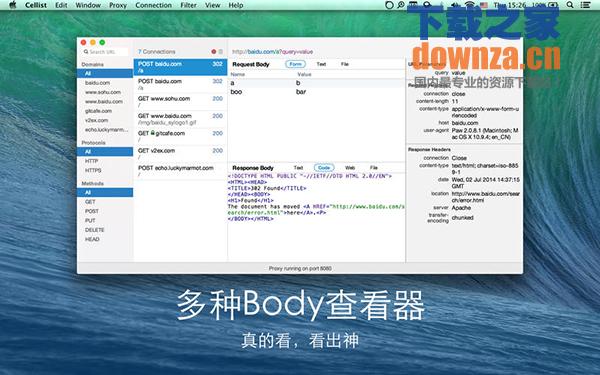This screenshot has width=600, height=375.
Task: Click the 302 Found TITLE code line
Action: point(267,188)
